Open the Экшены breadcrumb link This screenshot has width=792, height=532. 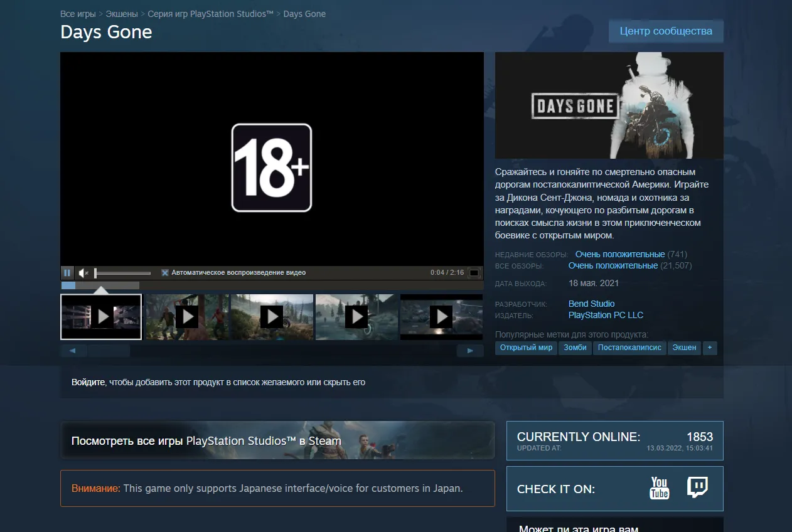pos(122,13)
